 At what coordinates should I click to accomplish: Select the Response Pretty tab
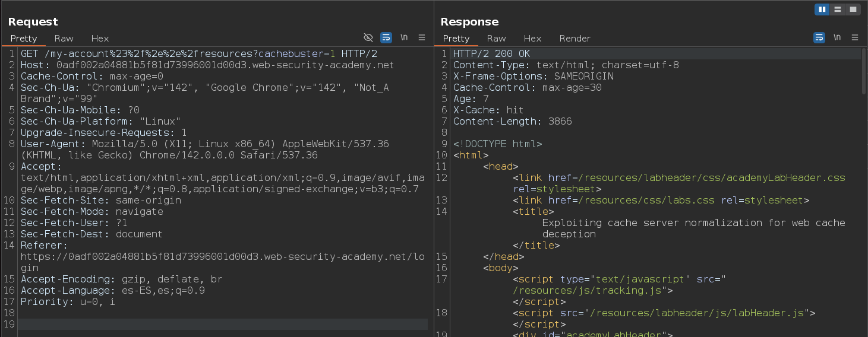coord(456,38)
